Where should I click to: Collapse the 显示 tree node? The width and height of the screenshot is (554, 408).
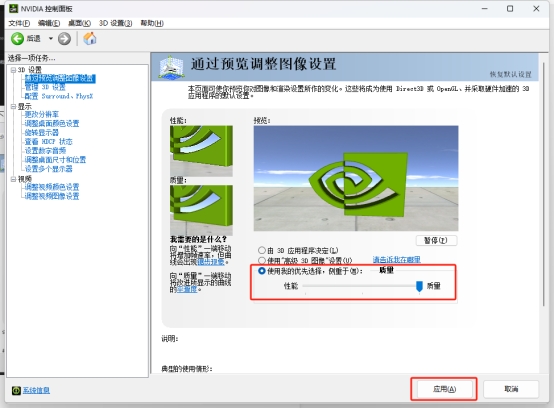(13, 106)
